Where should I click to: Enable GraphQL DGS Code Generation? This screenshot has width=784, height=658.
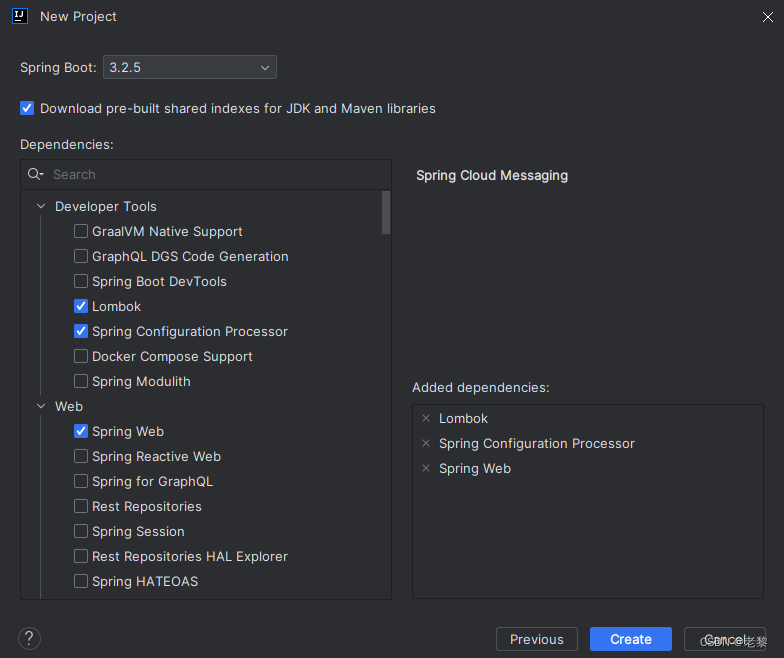[80, 256]
